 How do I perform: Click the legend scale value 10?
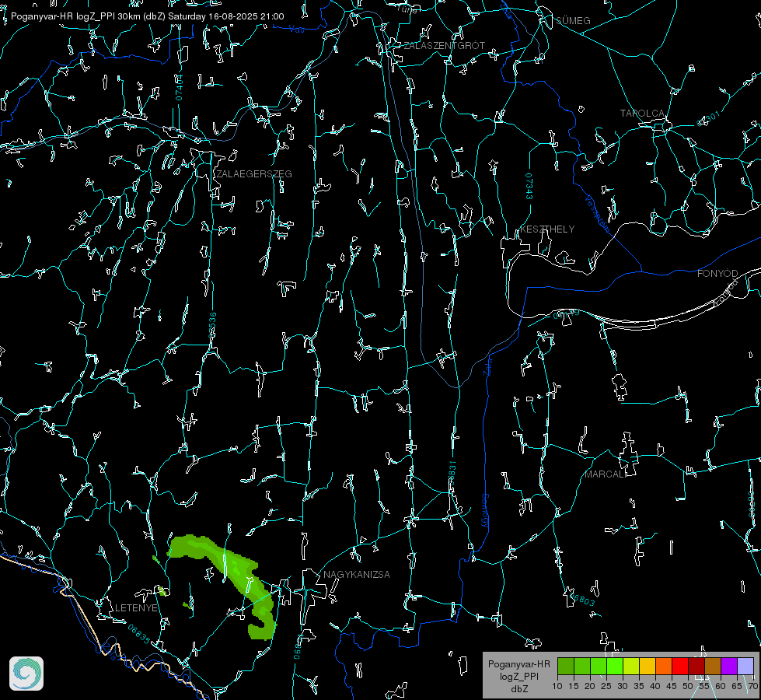557,687
